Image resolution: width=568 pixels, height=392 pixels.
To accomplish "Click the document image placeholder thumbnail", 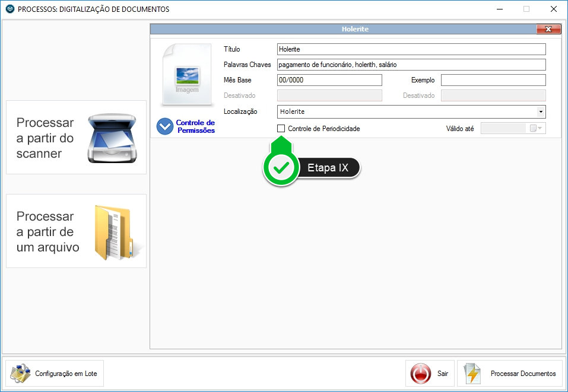I will coord(187,74).
